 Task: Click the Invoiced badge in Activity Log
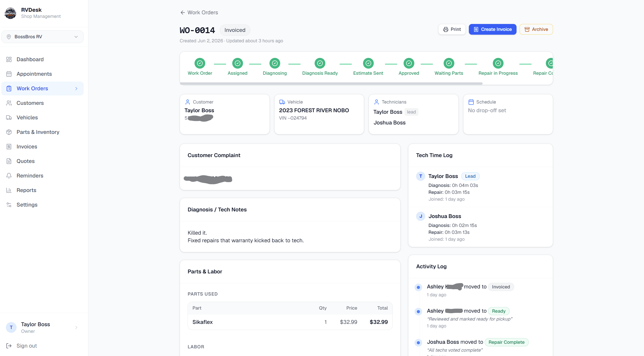coord(501,287)
